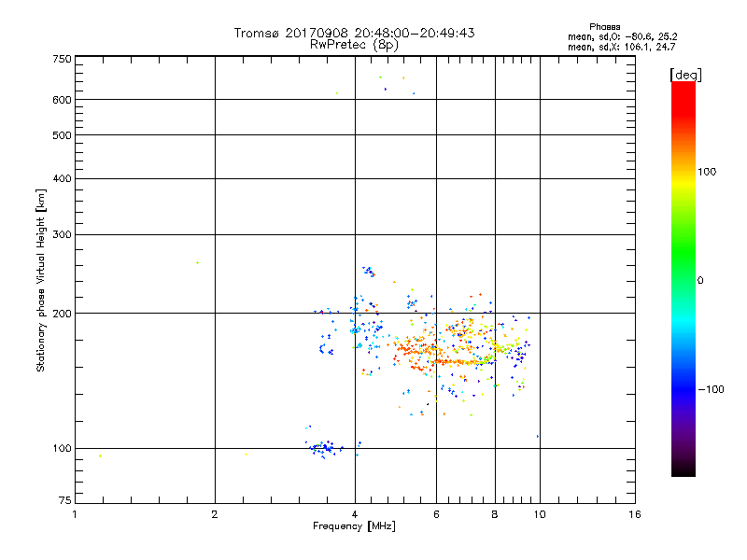The height and width of the screenshot is (560, 747).
Task: Click the isolated green point near 260 km
Action: (197, 263)
